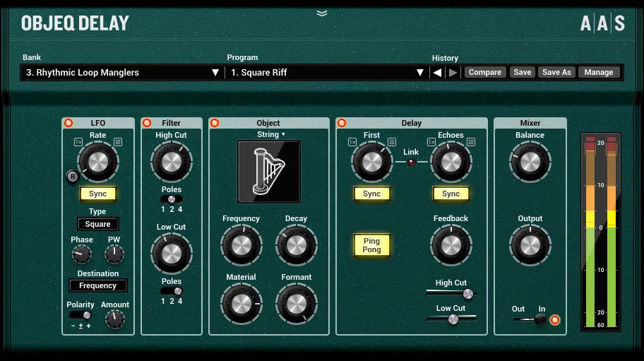Click the Object Decay knob

point(296,246)
